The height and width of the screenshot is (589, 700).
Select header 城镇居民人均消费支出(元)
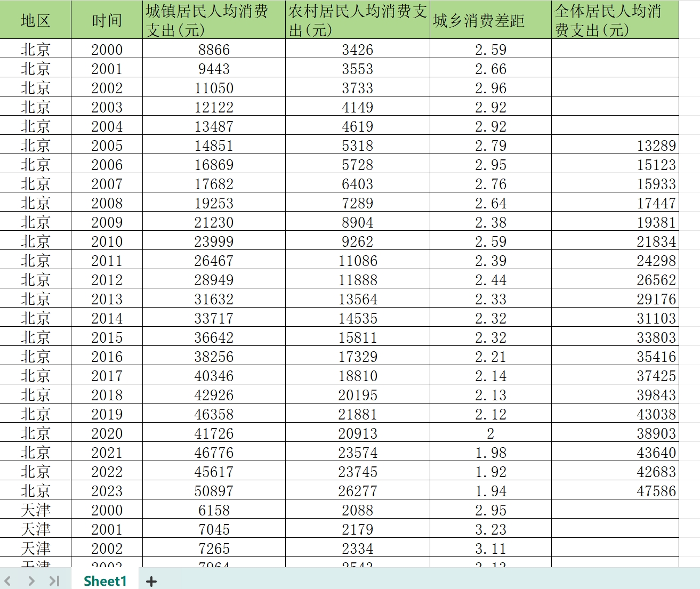(214, 20)
